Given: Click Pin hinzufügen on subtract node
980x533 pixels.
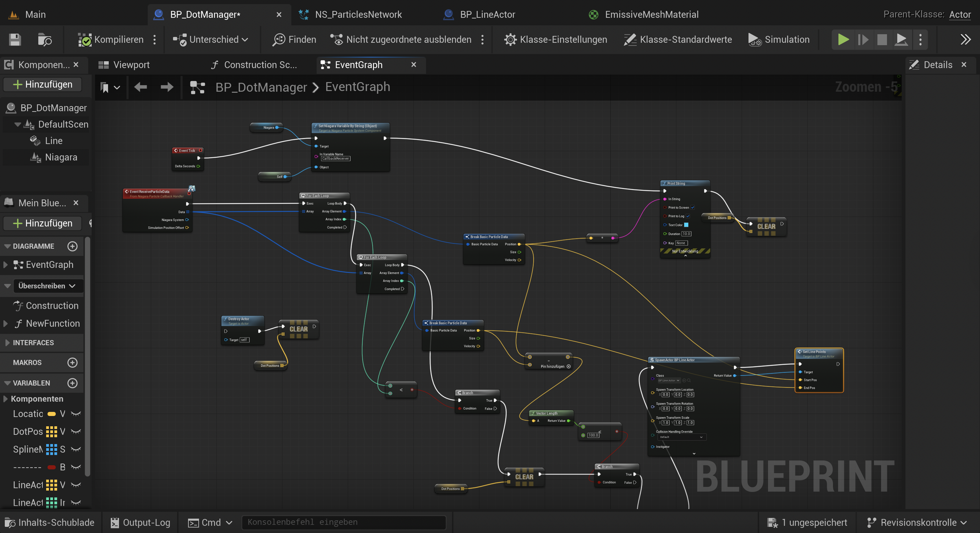Looking at the screenshot, I should (555, 367).
